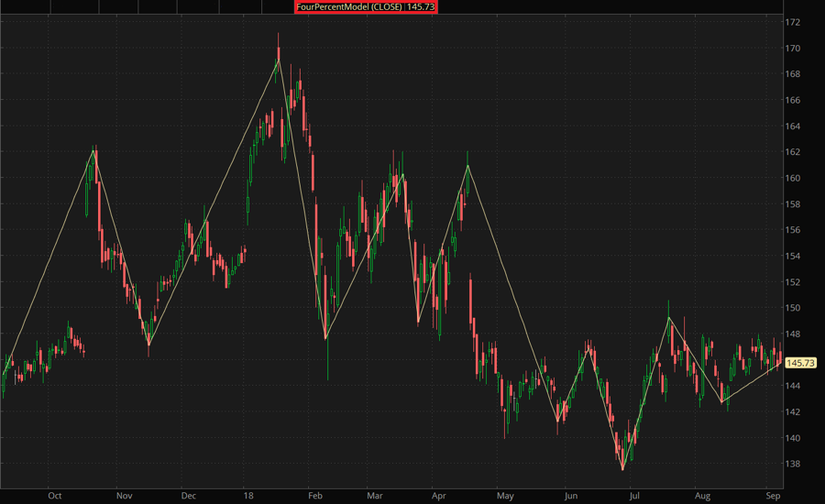Click the 138 price axis label
This screenshot has height=504, width=825.
[x=792, y=464]
